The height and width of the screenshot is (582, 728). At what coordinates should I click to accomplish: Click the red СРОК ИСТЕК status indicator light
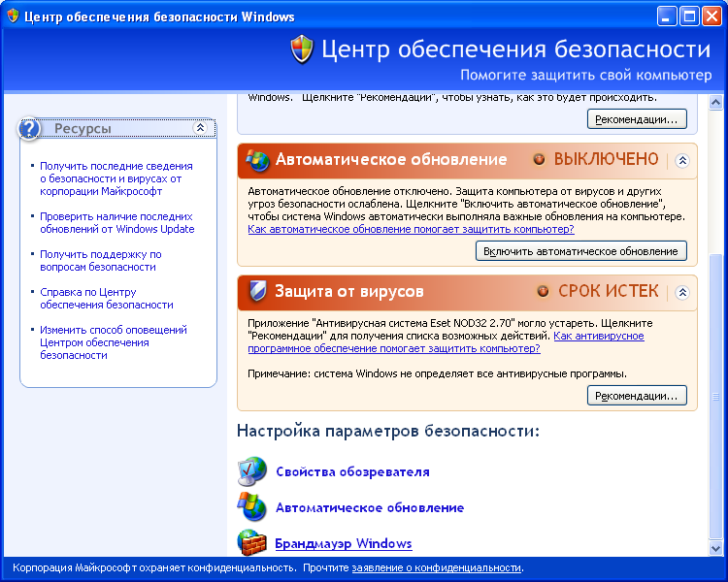543,291
